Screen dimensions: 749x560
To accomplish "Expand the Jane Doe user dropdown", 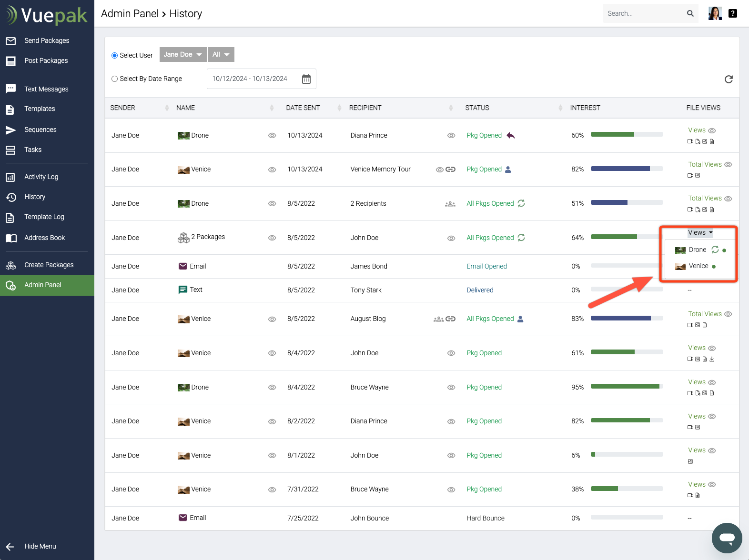I will coord(183,55).
